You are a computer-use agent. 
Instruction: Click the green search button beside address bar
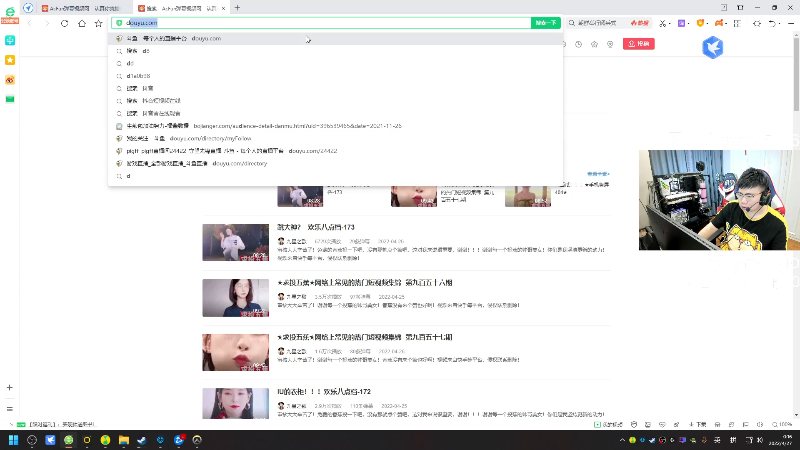click(x=546, y=23)
